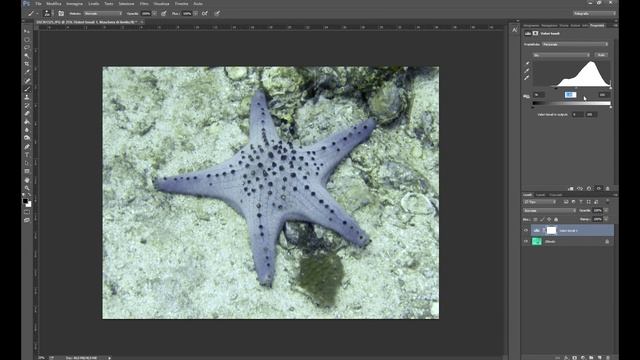Toggle airbrush mode in options bar
Screen dimensions: 640x360
coord(204,13)
